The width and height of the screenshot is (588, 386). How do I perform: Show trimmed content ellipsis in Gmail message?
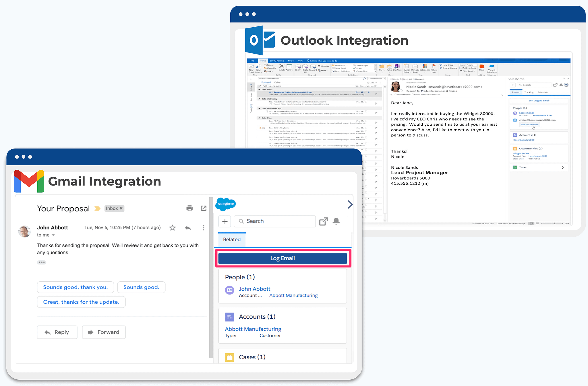point(42,262)
